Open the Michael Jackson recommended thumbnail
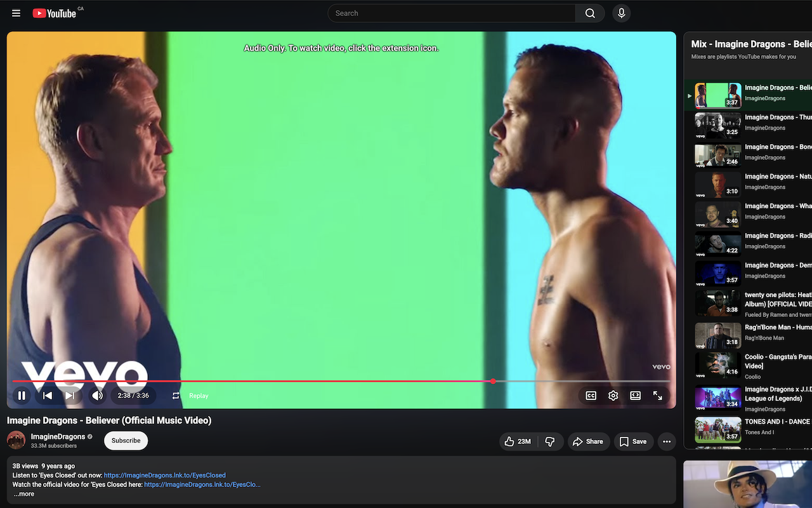812x508 pixels. coord(747,484)
